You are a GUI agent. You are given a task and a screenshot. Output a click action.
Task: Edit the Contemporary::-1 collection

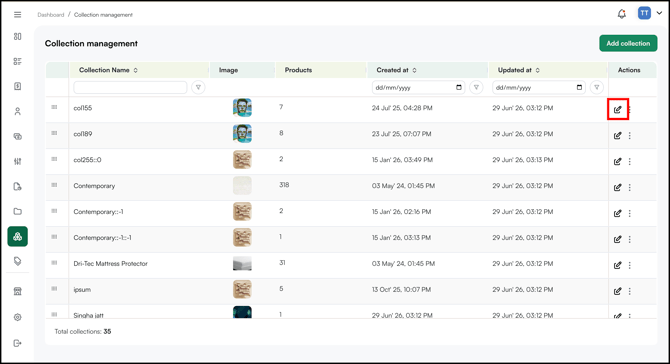point(617,213)
